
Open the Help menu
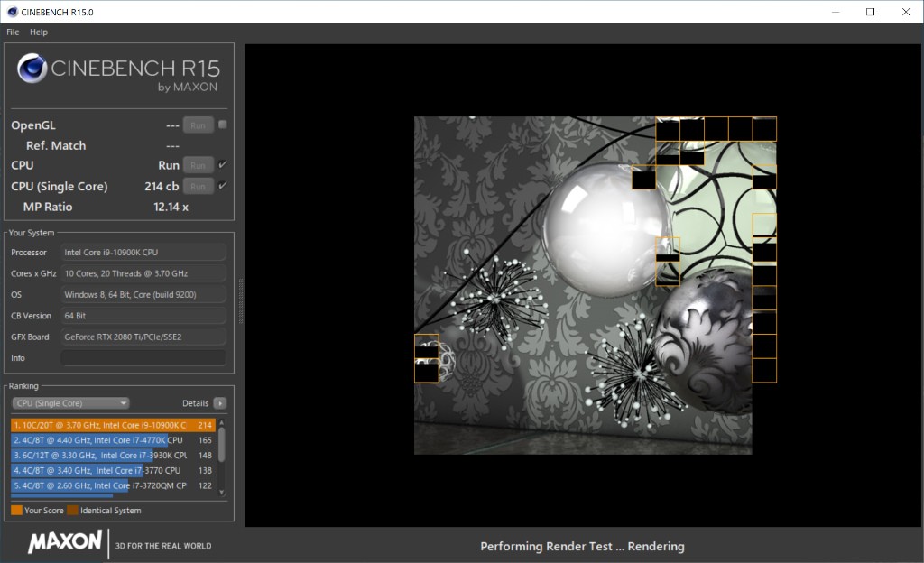[x=39, y=32]
